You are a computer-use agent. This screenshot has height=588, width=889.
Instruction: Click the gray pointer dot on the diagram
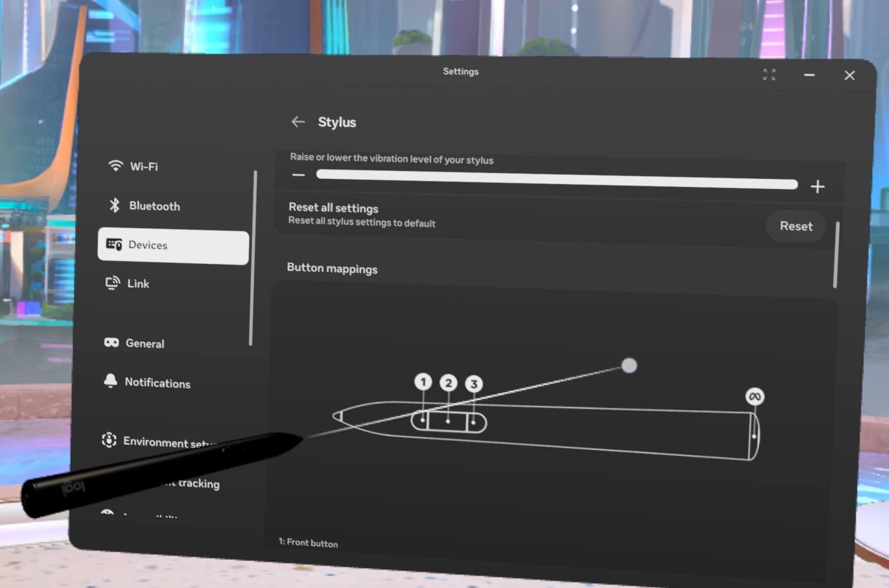click(x=629, y=365)
